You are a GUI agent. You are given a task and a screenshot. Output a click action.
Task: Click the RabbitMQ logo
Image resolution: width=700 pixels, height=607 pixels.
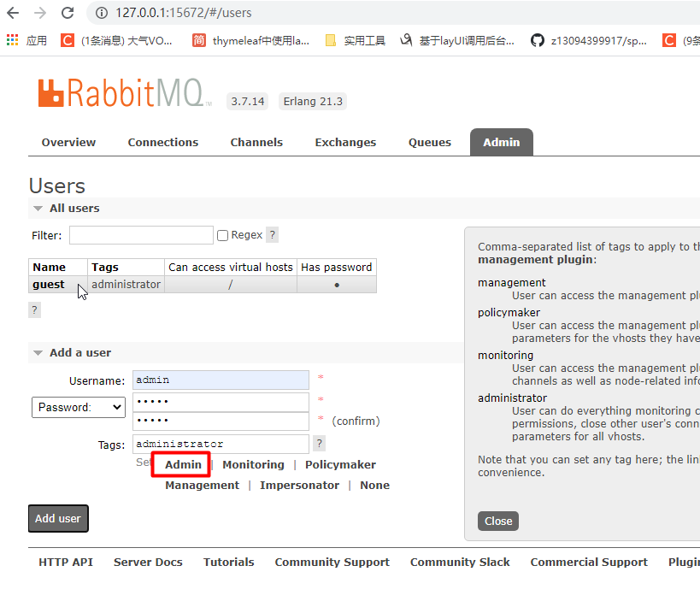[125, 93]
